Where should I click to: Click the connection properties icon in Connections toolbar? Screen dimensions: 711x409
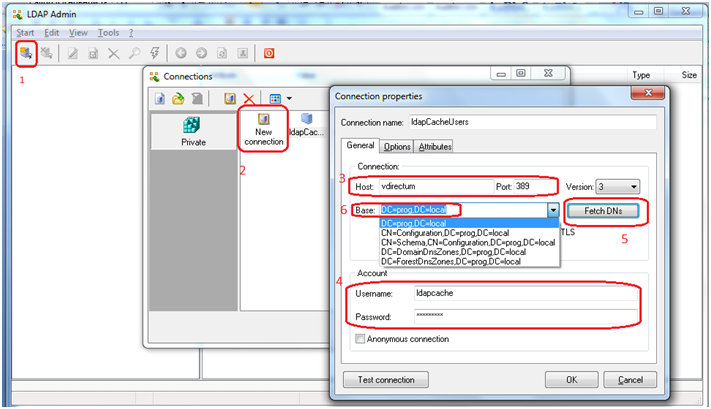(x=230, y=98)
